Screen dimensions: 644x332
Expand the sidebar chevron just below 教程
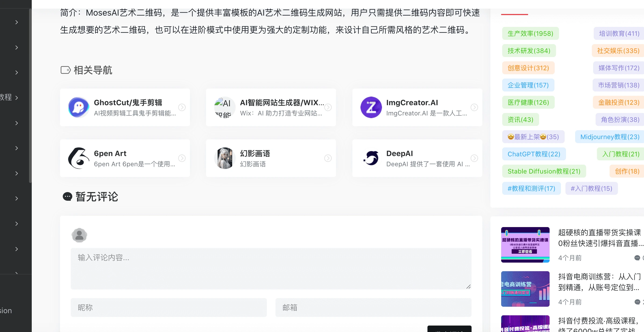[17, 123]
